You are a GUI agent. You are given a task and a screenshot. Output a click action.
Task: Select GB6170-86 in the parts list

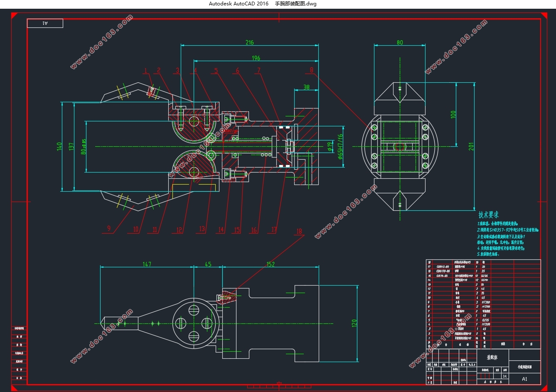coord(443,271)
